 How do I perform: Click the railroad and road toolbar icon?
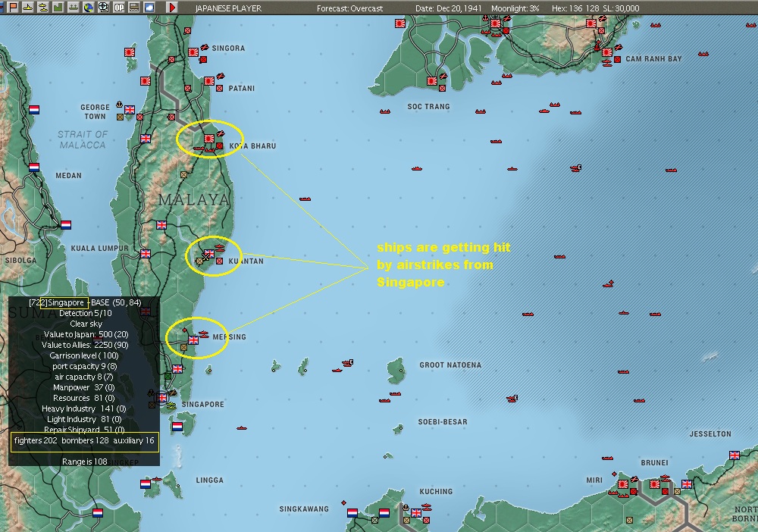[x=134, y=8]
